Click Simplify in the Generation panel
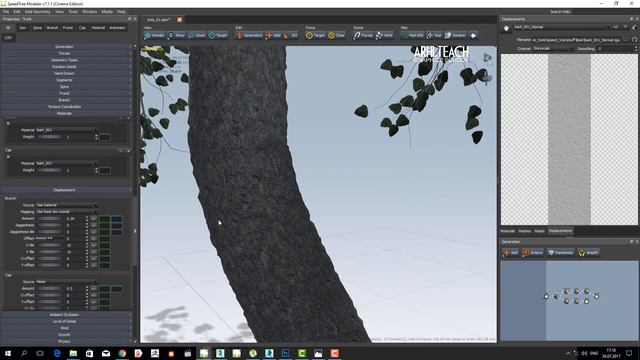640x360 pixels. (x=588, y=253)
